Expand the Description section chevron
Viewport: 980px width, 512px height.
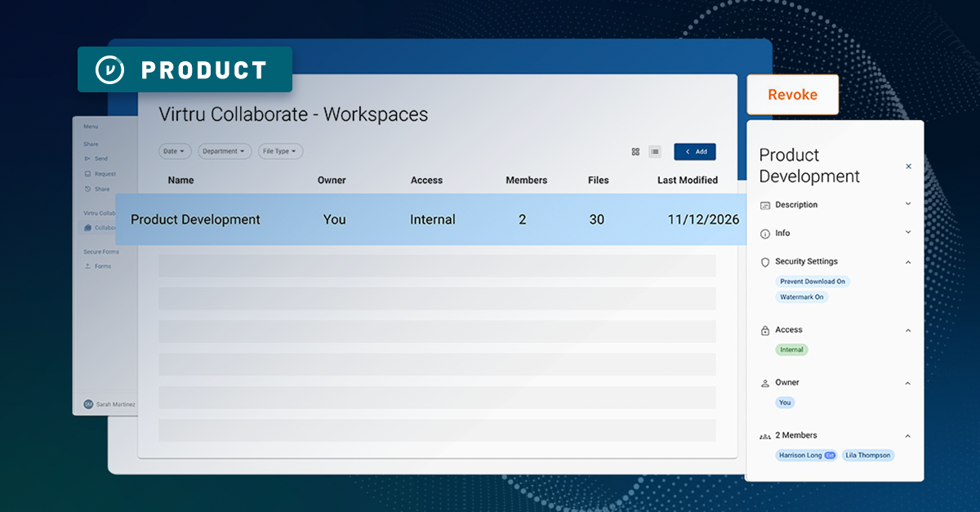(x=908, y=204)
